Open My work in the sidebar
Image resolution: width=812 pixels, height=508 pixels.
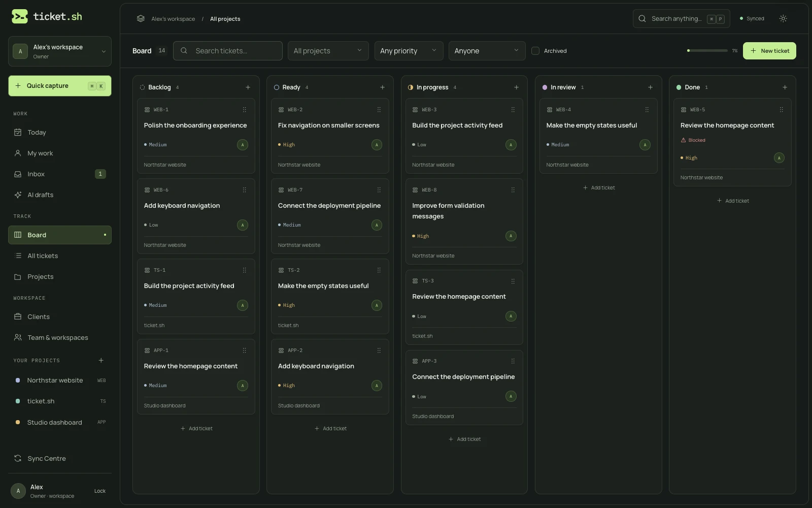[60, 153]
